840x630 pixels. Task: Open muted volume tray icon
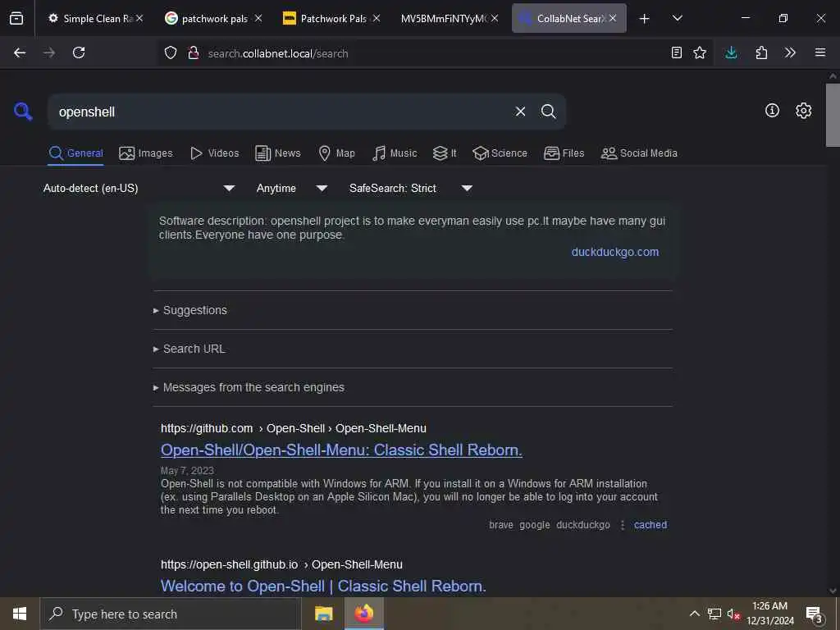(x=733, y=614)
